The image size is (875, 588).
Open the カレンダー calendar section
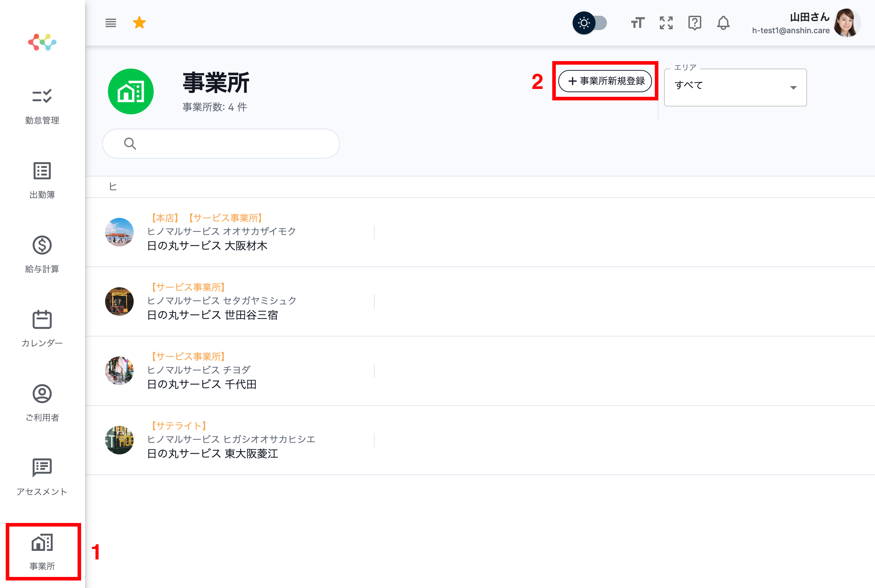[42, 328]
